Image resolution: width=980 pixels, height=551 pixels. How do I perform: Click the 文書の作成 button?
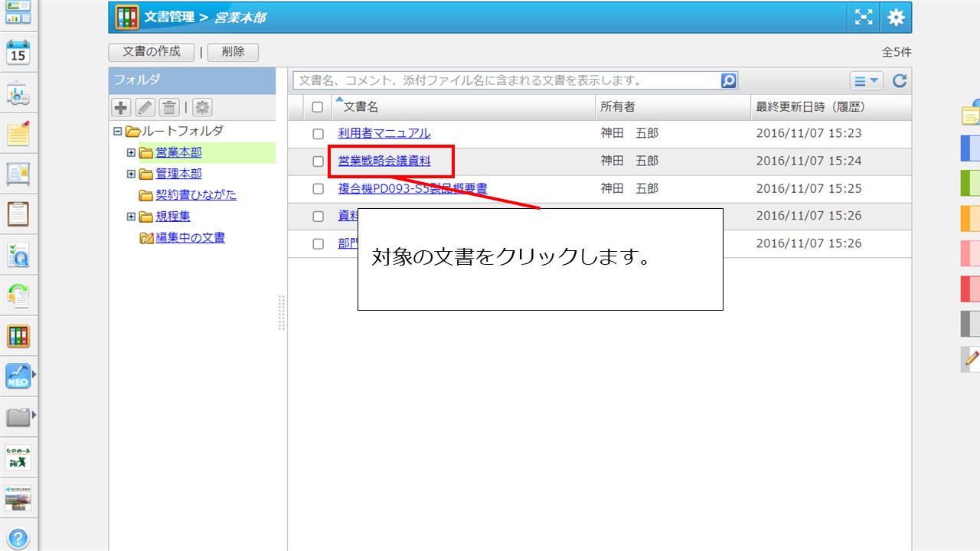(151, 52)
